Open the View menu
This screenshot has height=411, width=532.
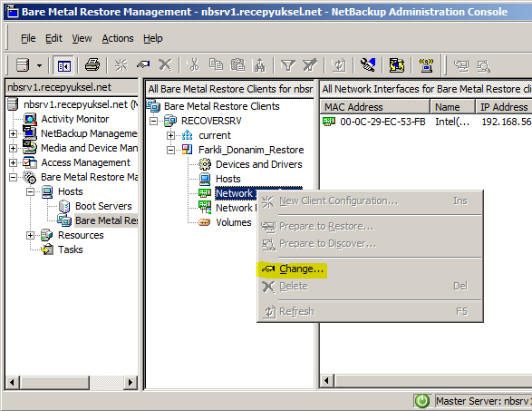click(x=82, y=38)
